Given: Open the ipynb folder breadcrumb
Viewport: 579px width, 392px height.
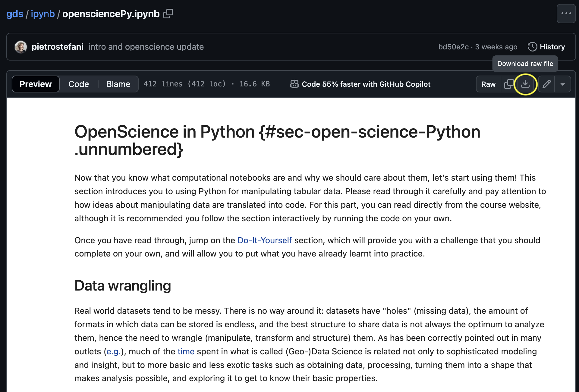Looking at the screenshot, I should point(43,14).
